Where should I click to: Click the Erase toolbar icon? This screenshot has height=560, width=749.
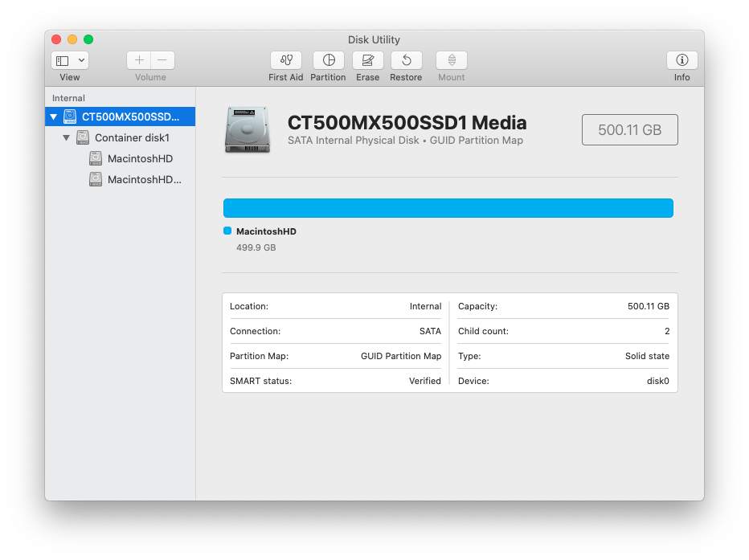click(x=367, y=60)
